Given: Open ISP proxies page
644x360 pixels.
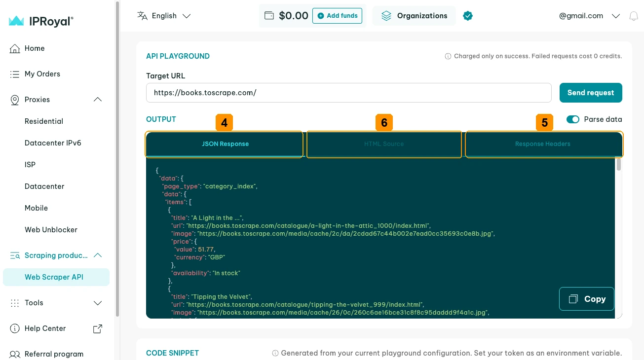Looking at the screenshot, I should 30,165.
